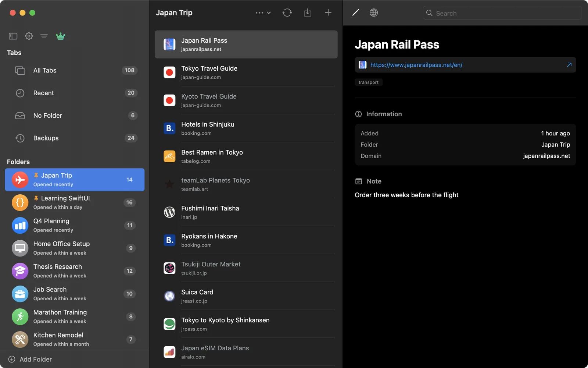
Task: Select the Tokyo Travel Guide row
Action: point(246,72)
